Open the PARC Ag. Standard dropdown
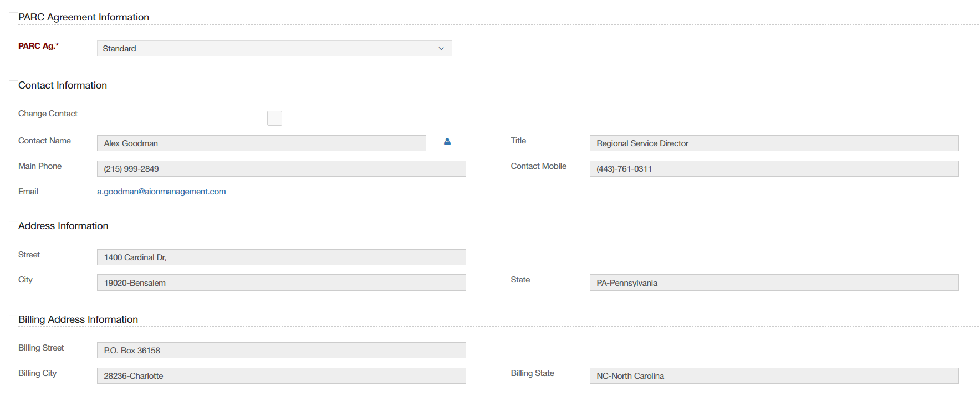980x402 pixels. tap(274, 49)
